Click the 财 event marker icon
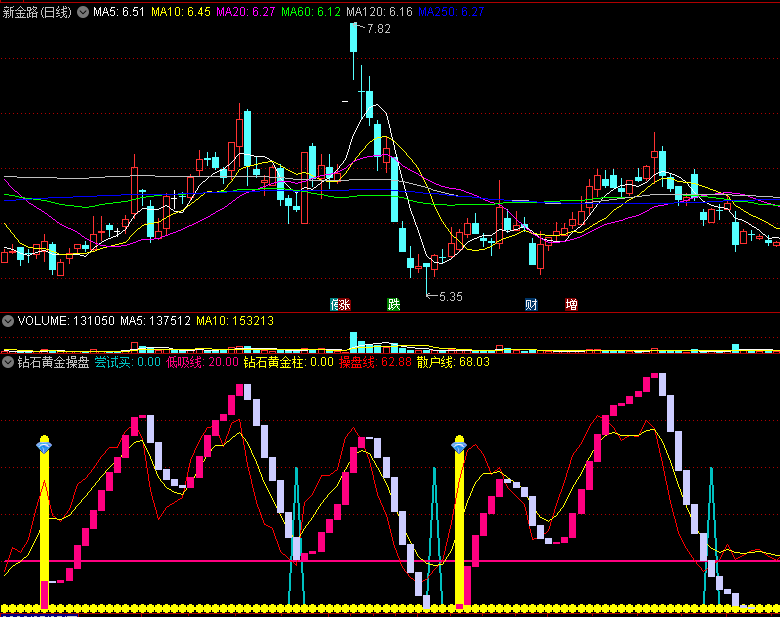Screen dimensions: 780x617 (531, 305)
